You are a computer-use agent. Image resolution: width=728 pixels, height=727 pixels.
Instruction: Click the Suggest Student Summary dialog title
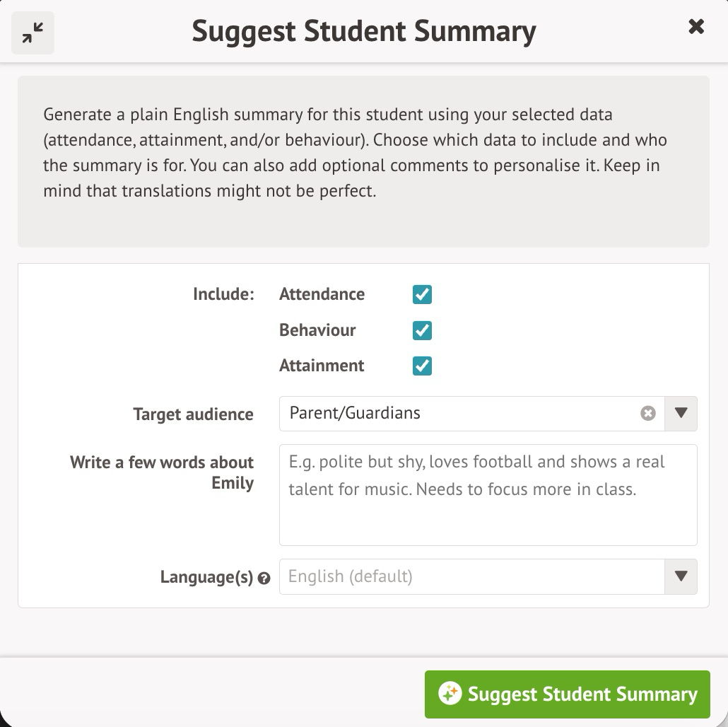tap(363, 31)
